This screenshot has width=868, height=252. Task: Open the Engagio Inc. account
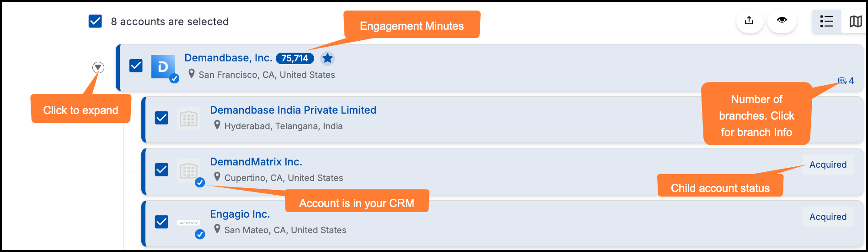tap(240, 214)
